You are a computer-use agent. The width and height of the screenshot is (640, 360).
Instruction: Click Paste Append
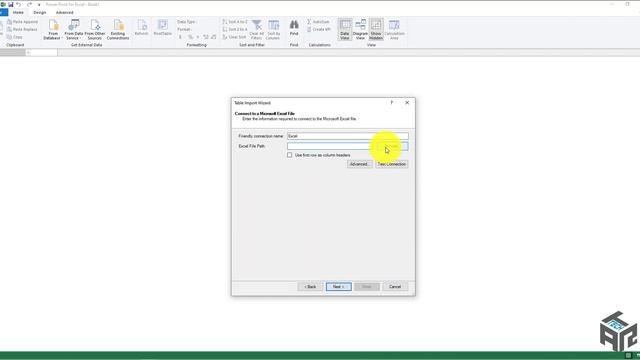point(22,22)
